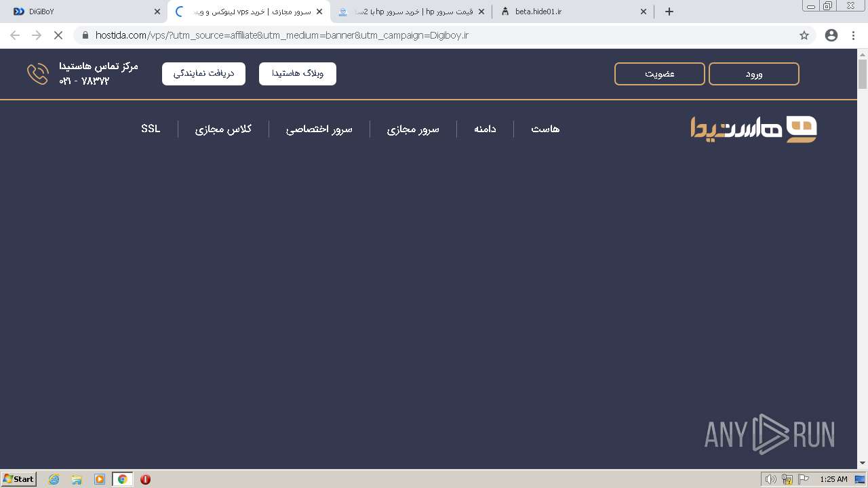Open the دامنه menu item

point(485,129)
